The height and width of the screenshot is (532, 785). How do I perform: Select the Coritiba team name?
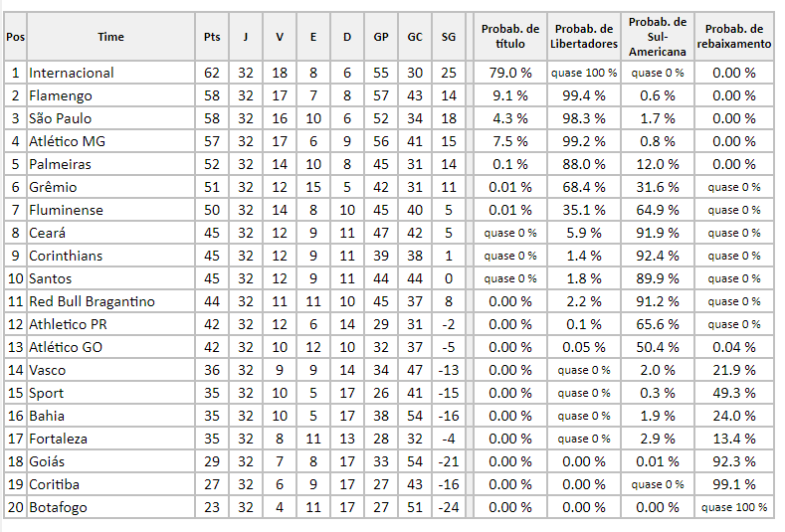tap(54, 484)
